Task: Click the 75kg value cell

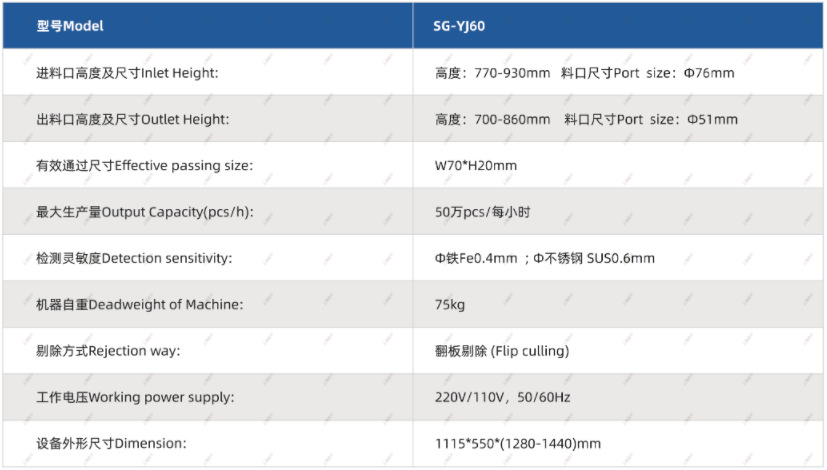Action: point(450,304)
